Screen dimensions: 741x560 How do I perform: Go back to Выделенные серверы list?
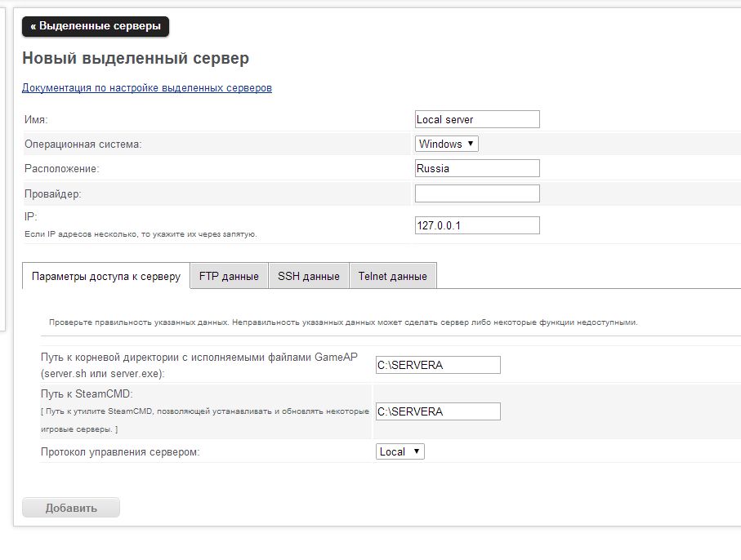[96, 26]
